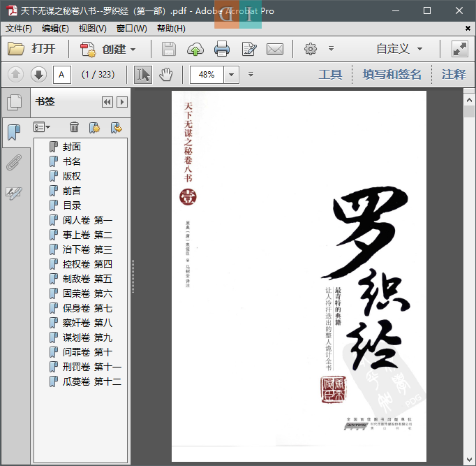Go to 治下卷 第三 bookmark
Image resolution: width=476 pixels, height=466 pixels.
coord(87,249)
